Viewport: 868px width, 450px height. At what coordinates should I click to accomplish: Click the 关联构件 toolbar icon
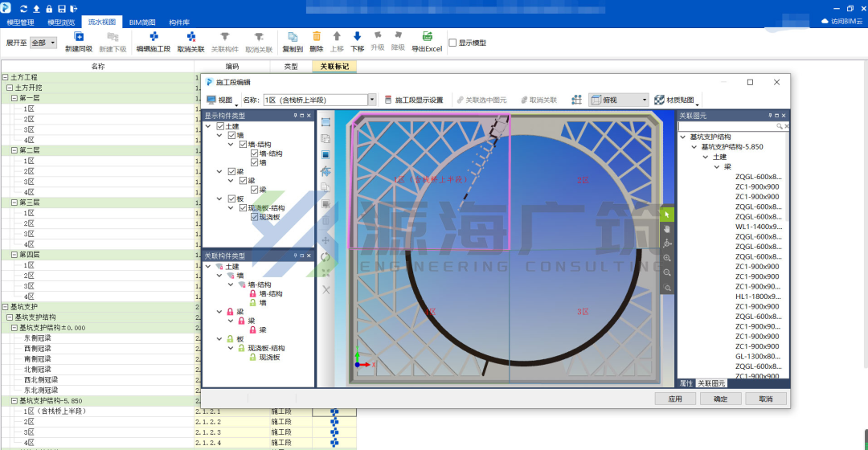click(225, 36)
